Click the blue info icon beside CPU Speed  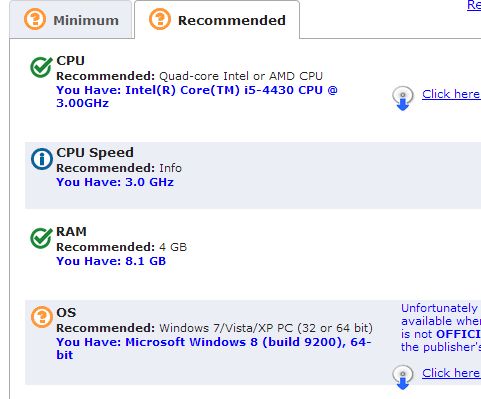coord(42,159)
